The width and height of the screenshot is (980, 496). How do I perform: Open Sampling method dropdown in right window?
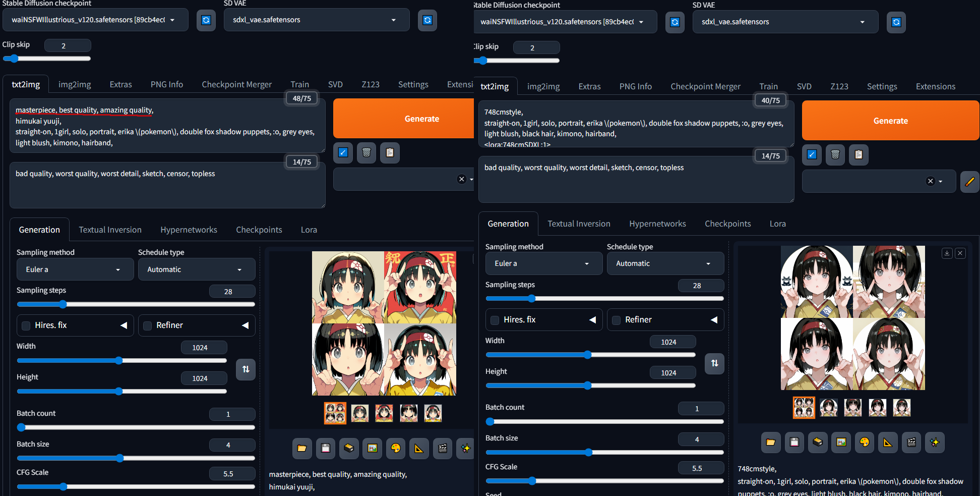(x=544, y=263)
